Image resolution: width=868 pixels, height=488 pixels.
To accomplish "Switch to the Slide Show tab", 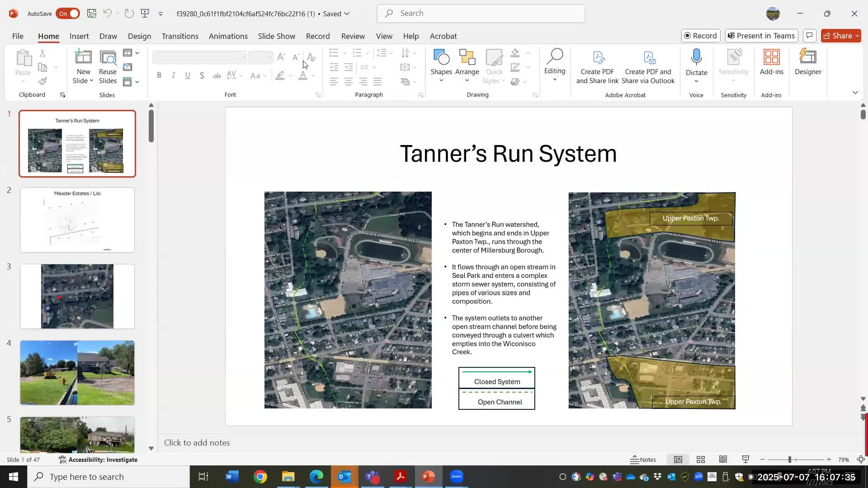I will pyautogui.click(x=276, y=36).
